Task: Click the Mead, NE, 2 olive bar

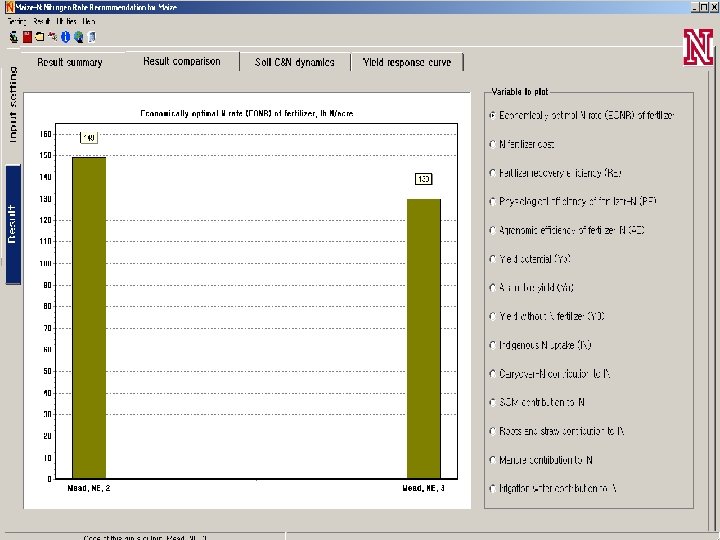Action: click(x=89, y=318)
